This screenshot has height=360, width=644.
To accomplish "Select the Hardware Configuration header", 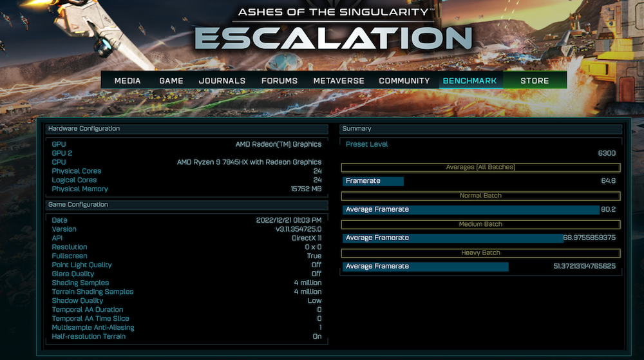I will coord(187,129).
